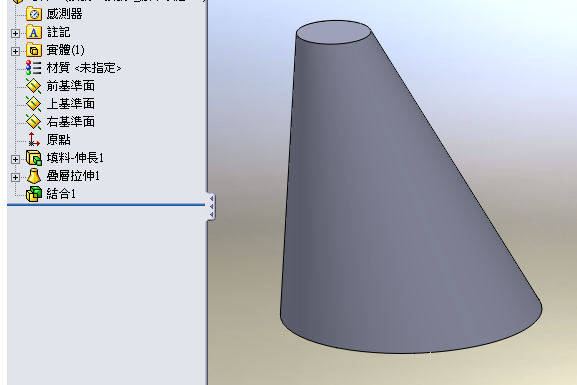Collapse the feature tree panel via side handle
The image size is (577, 385).
click(x=211, y=206)
